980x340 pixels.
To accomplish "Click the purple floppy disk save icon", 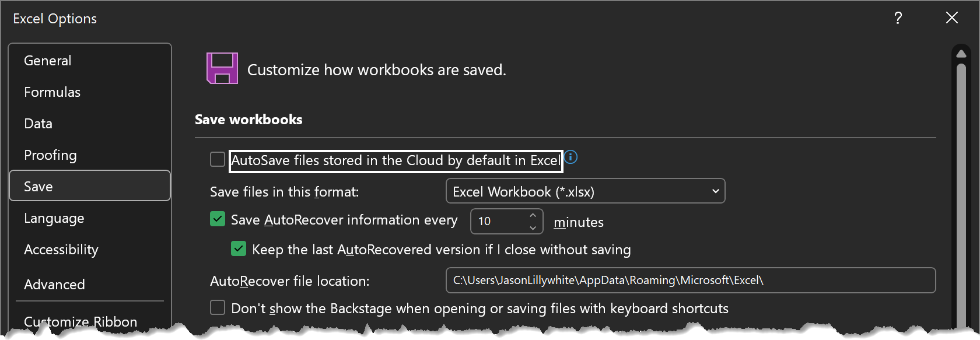I will click(222, 68).
